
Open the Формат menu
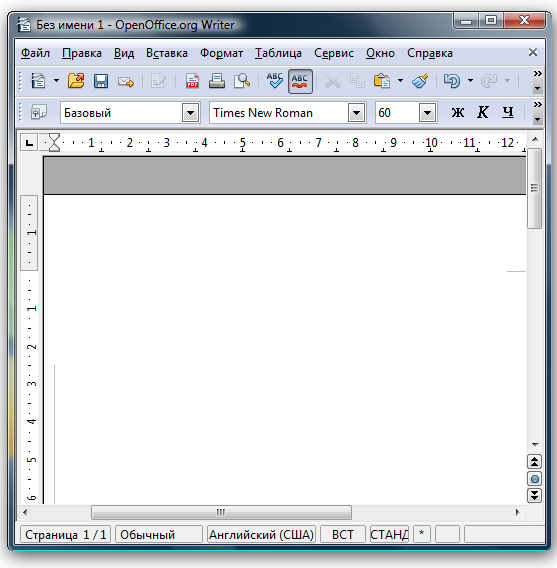tap(221, 53)
